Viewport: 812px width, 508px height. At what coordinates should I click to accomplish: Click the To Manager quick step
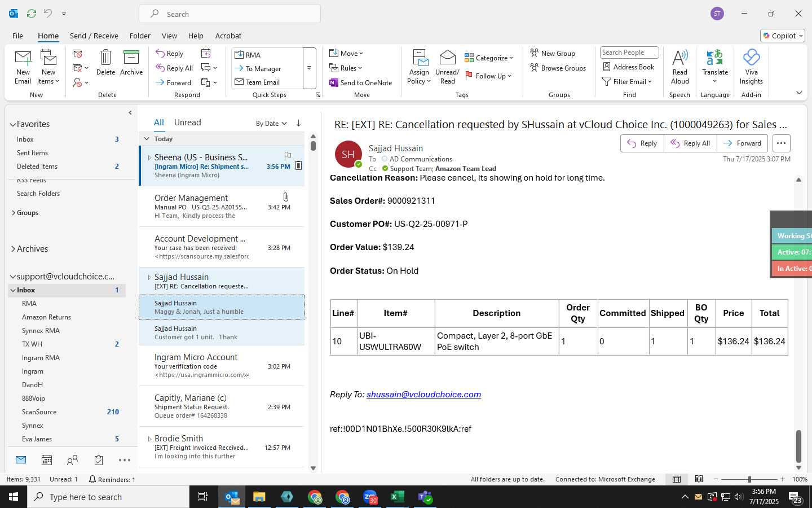point(263,68)
